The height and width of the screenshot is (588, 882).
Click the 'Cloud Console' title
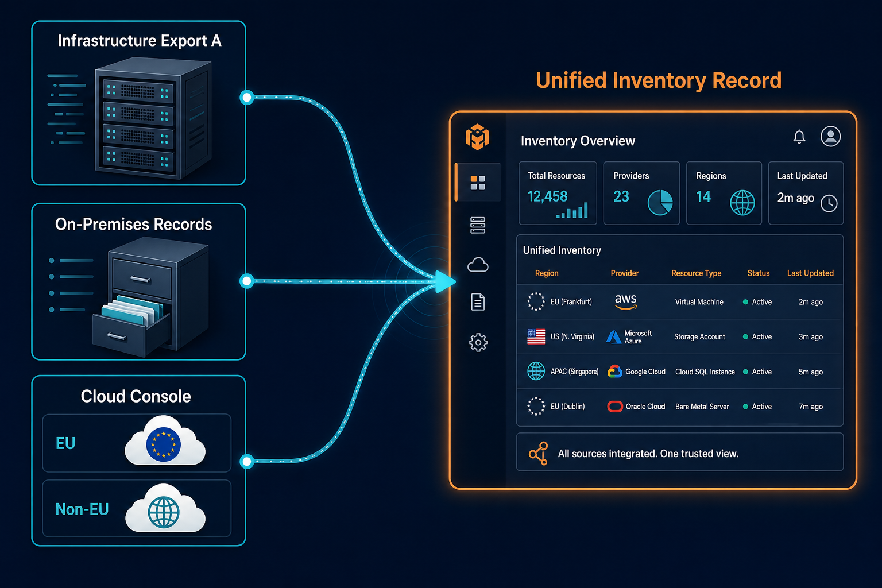click(x=136, y=396)
